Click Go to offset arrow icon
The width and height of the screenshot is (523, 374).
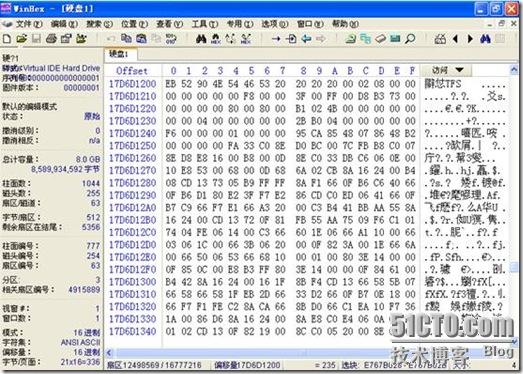[276, 39]
